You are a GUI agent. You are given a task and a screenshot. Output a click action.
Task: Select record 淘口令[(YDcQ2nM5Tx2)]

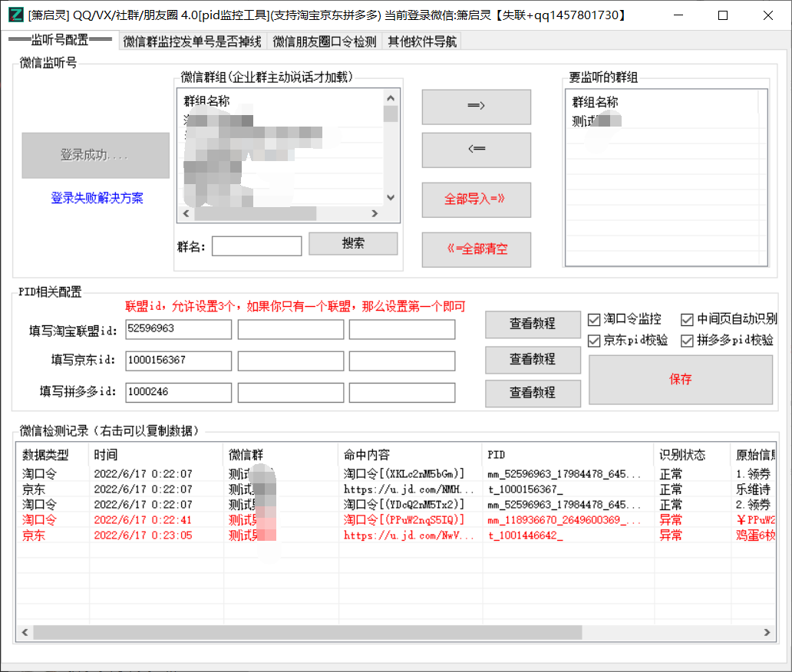[x=396, y=504]
